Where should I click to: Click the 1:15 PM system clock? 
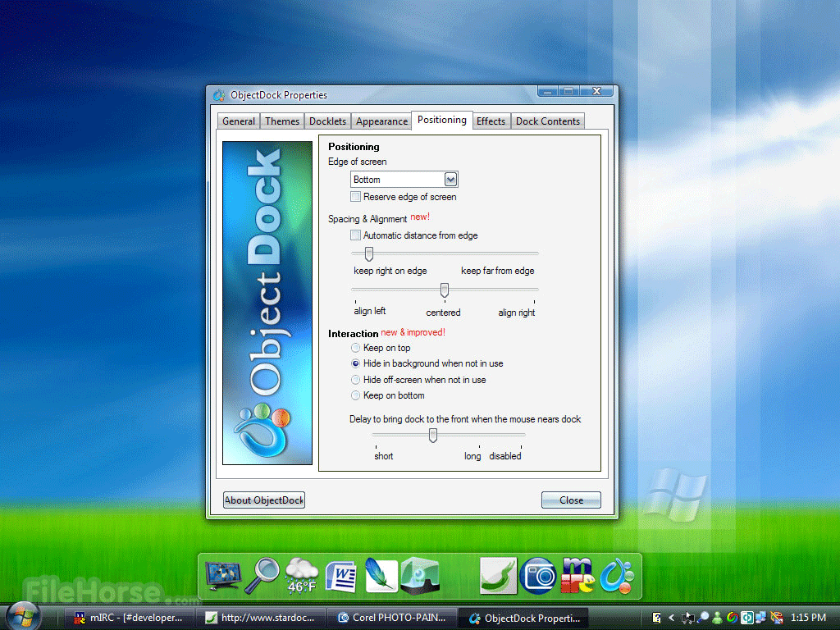coord(808,618)
